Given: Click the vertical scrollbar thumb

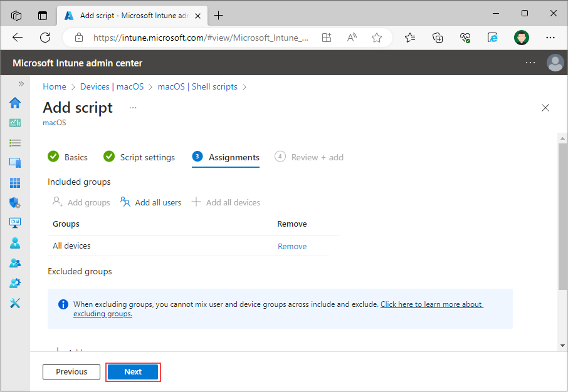Looking at the screenshot, I should [x=562, y=217].
